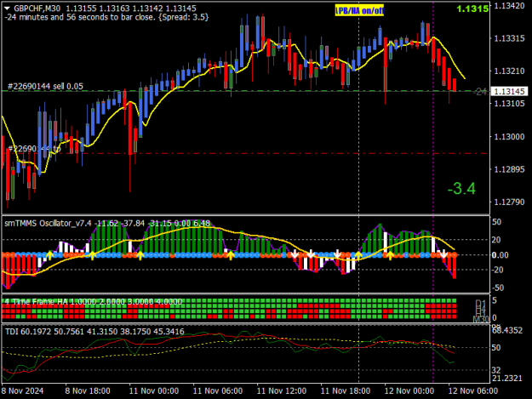
Task: Toggle the PB/HA on/off button
Action: [x=359, y=11]
